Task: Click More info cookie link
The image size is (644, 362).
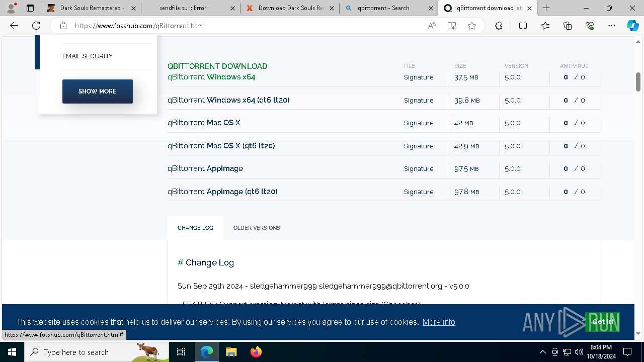Action: pyautogui.click(x=439, y=322)
